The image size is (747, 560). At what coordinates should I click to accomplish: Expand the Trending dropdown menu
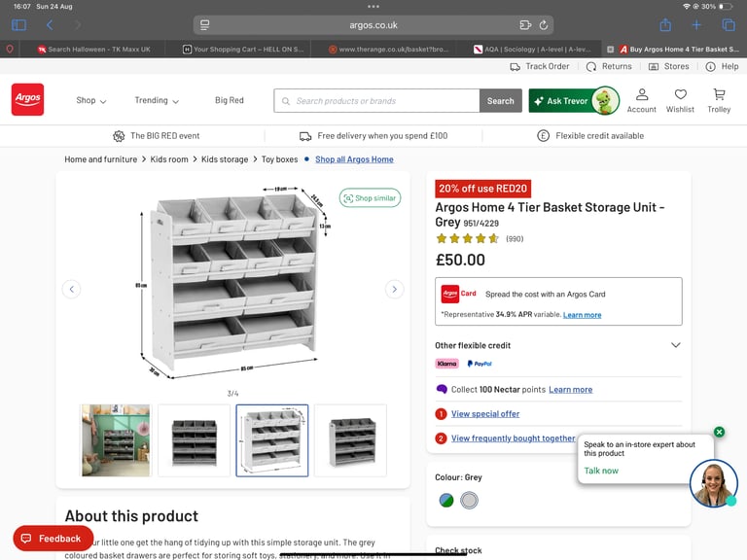point(157,100)
